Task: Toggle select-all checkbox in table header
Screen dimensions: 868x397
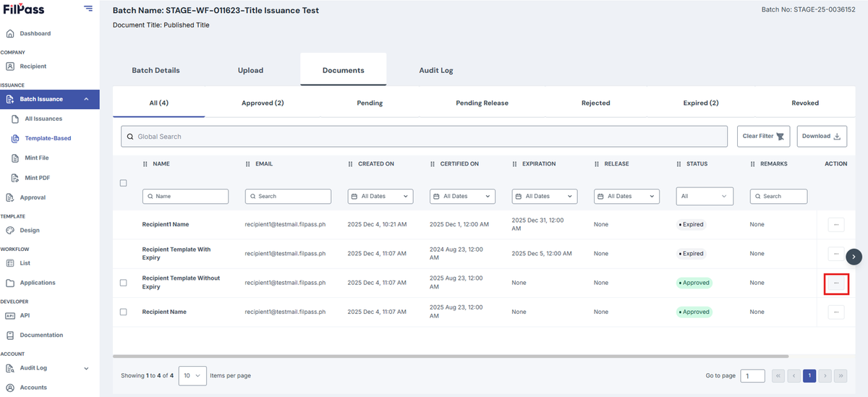Action: [x=123, y=183]
